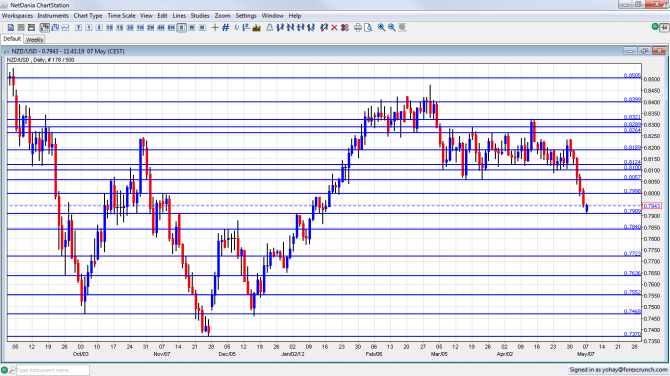Switch to the Weekly workspace tab

[x=34, y=39]
